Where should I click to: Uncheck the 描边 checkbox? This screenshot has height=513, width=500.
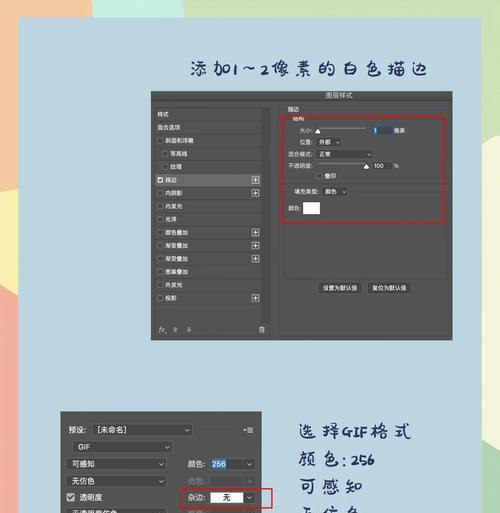pyautogui.click(x=160, y=180)
